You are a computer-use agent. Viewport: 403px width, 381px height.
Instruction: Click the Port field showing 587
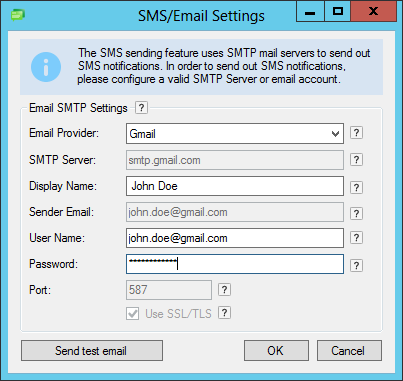tap(169, 290)
